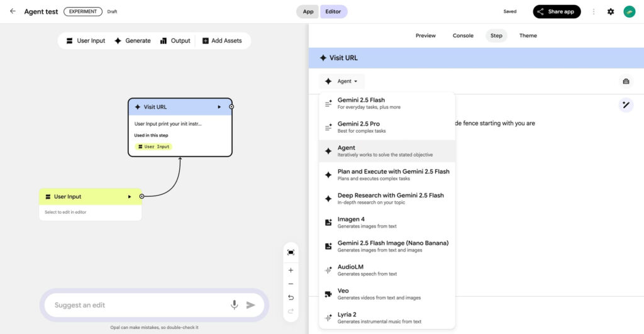The height and width of the screenshot is (334, 644).
Task: Click the 'Select to edit in editor' text
Action: point(65,213)
